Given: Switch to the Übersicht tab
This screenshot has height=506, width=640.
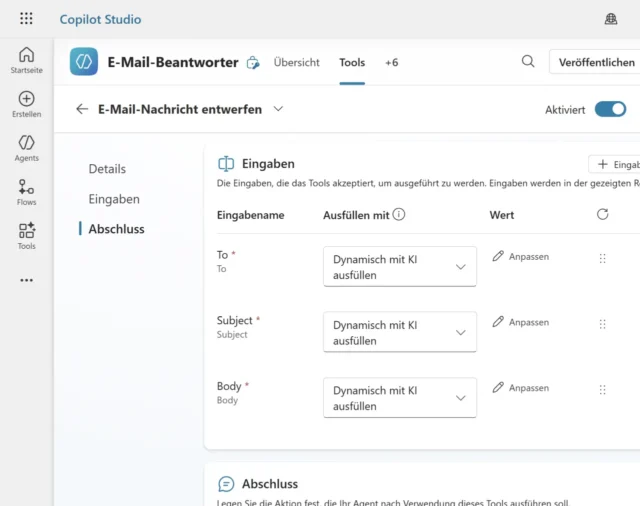Looking at the screenshot, I should tap(296, 62).
